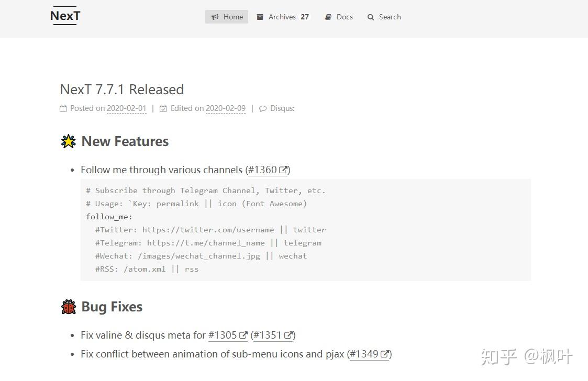
Task: Click the external-link icon after #1349
Action: point(384,354)
